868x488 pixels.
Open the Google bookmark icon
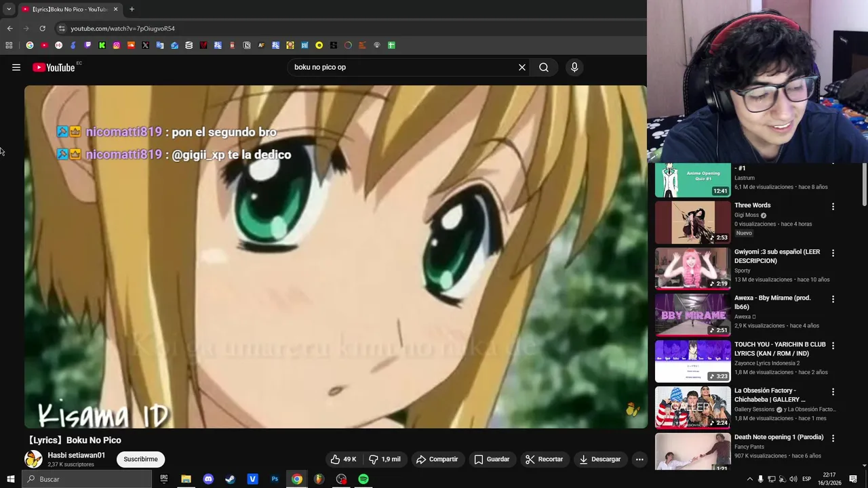point(30,45)
